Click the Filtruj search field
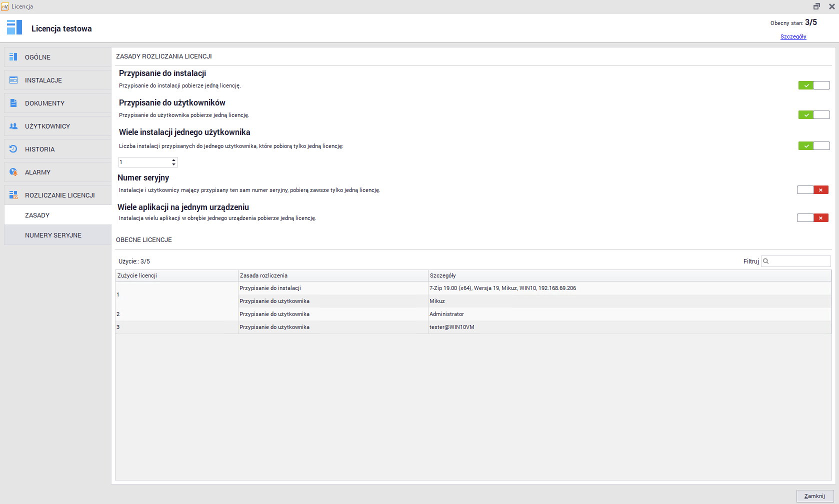 [799, 261]
